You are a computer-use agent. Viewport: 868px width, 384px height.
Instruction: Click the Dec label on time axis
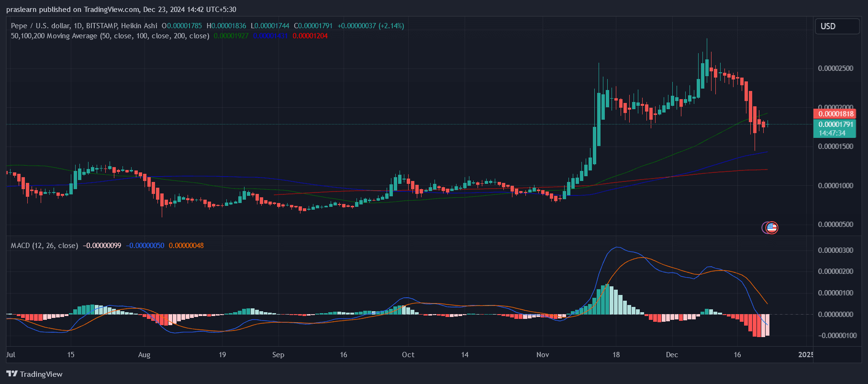pyautogui.click(x=672, y=355)
